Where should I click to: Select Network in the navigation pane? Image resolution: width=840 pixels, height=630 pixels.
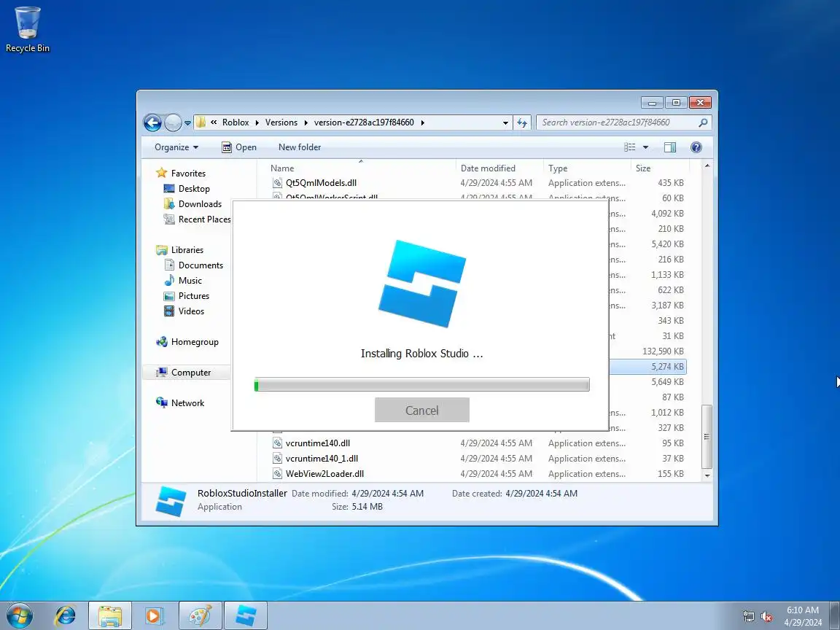180,402
